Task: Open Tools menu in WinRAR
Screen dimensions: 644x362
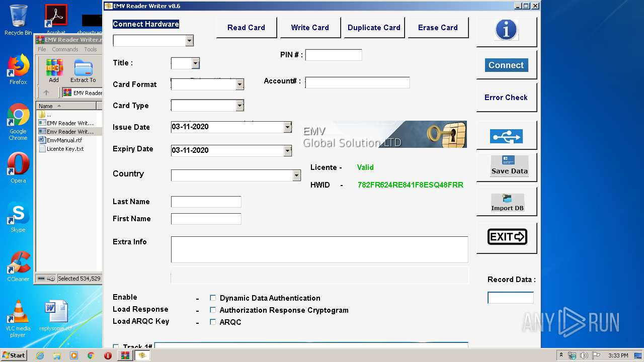Action: pos(91,49)
